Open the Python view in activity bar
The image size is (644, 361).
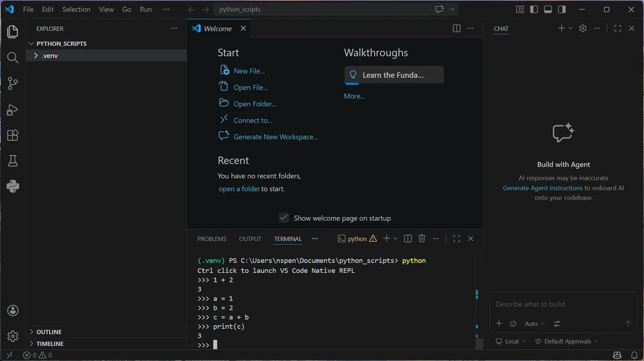(x=13, y=186)
